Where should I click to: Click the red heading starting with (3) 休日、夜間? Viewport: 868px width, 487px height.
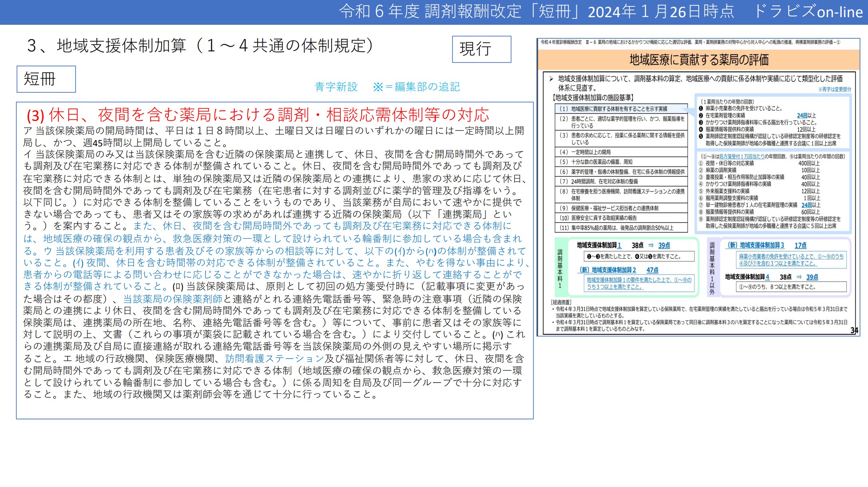pos(258,115)
